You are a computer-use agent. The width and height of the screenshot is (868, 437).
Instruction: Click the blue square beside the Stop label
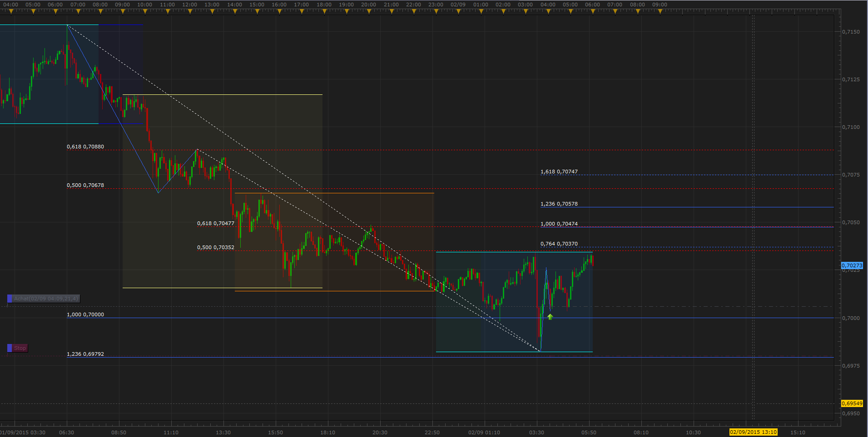[x=10, y=348]
